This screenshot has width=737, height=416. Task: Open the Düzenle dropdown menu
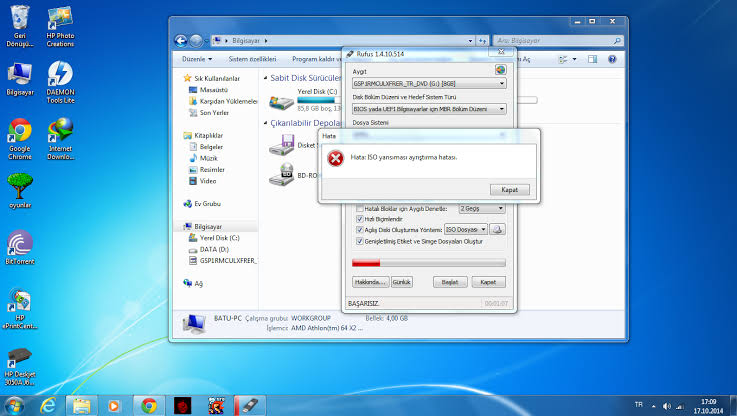[197, 59]
